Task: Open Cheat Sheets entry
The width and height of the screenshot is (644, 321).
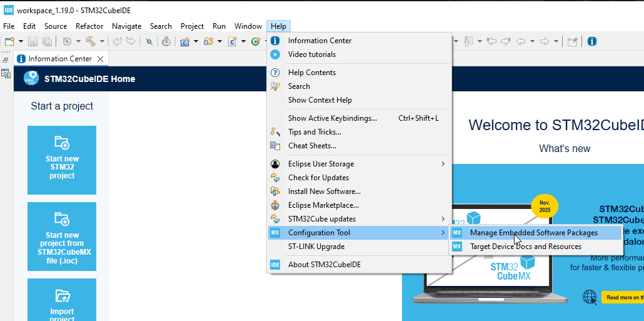Action: click(360, 146)
